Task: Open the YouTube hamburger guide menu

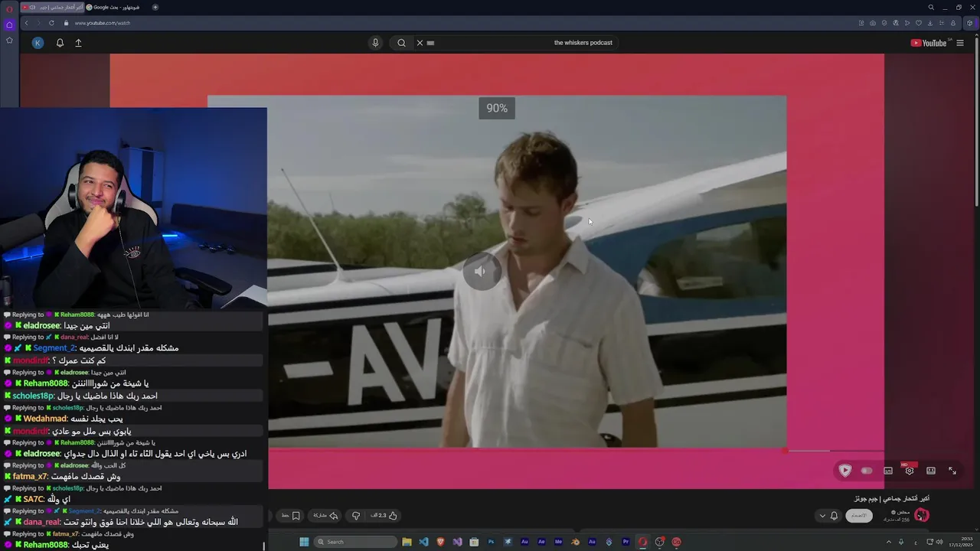Action: point(960,43)
